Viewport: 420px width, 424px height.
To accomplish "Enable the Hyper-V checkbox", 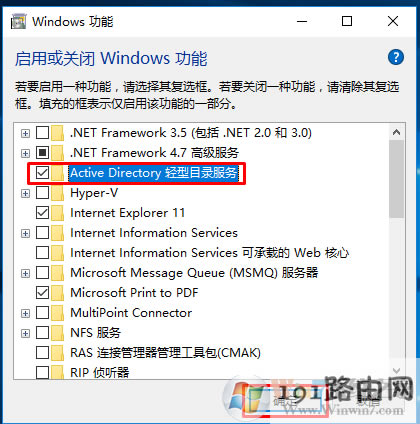I will 42,193.
